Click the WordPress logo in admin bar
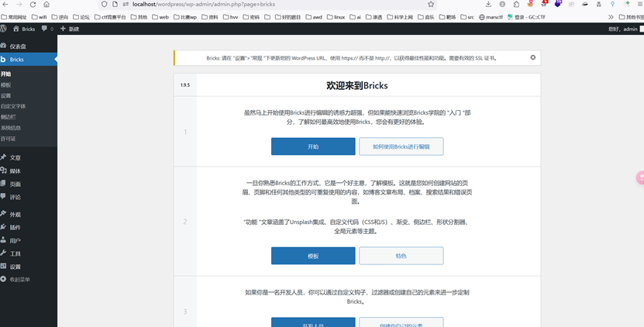This screenshot has height=327, width=644. [x=3, y=29]
